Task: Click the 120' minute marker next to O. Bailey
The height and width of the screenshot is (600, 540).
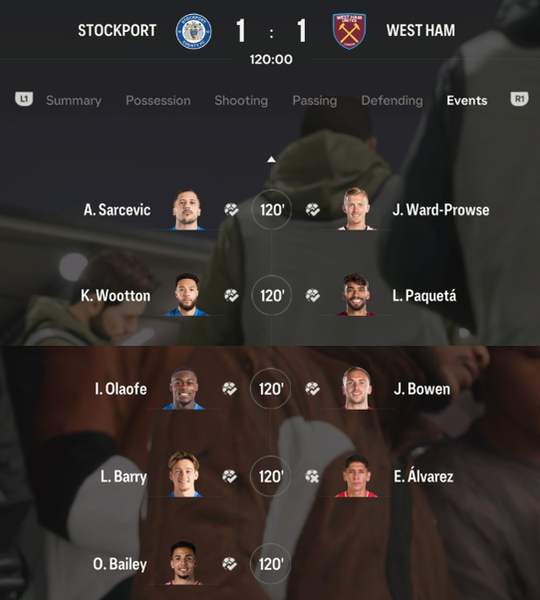Action: (x=271, y=564)
